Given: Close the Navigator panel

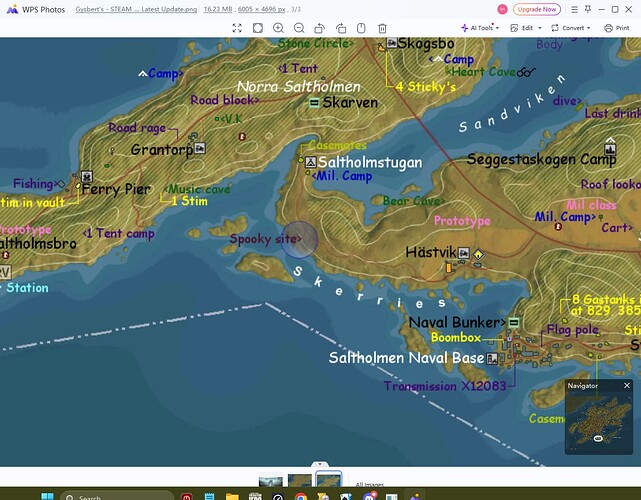Looking at the screenshot, I should [627, 386].
